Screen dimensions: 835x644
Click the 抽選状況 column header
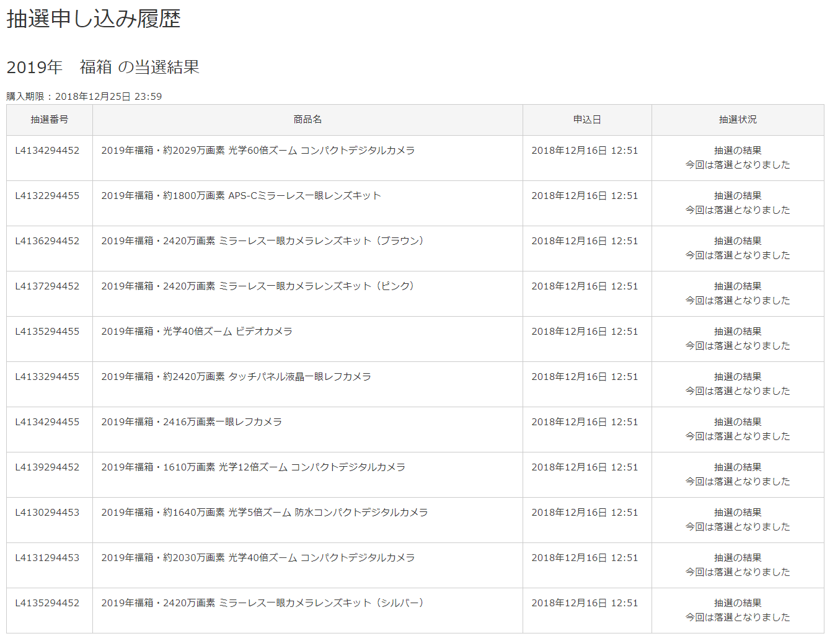point(738,120)
